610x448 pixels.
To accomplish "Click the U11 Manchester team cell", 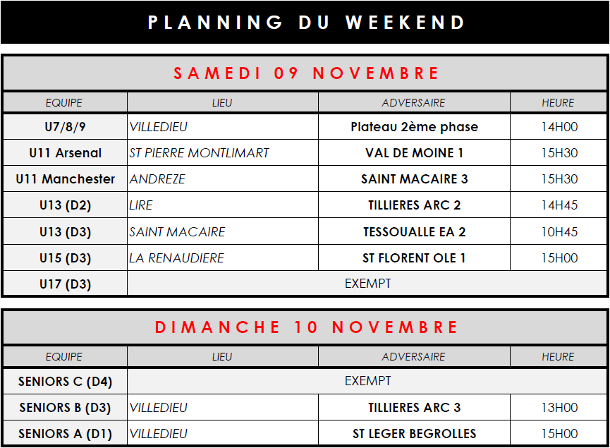I will (x=66, y=179).
